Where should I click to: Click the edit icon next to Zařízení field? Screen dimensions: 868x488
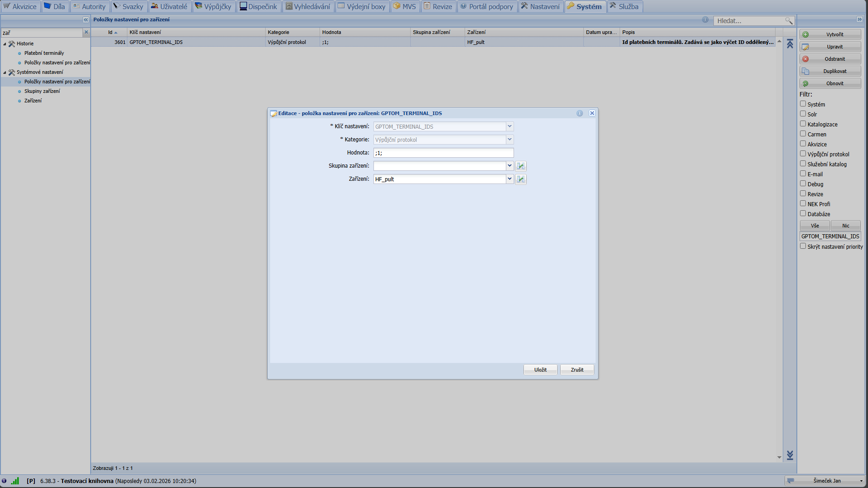tap(521, 179)
